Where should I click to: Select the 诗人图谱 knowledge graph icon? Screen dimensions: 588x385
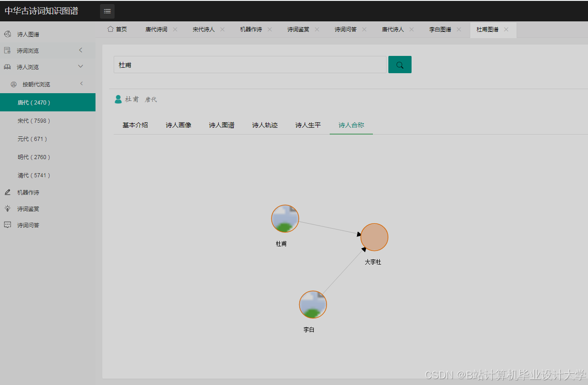click(x=7, y=34)
